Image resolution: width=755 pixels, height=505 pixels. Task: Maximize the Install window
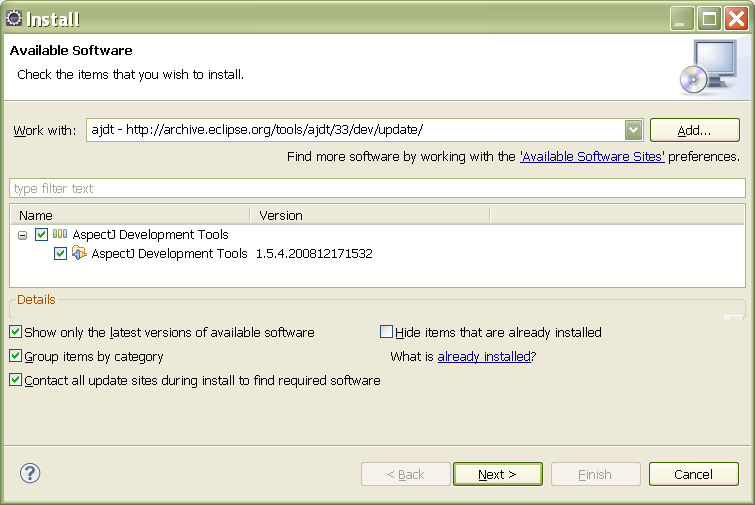pyautogui.click(x=709, y=18)
